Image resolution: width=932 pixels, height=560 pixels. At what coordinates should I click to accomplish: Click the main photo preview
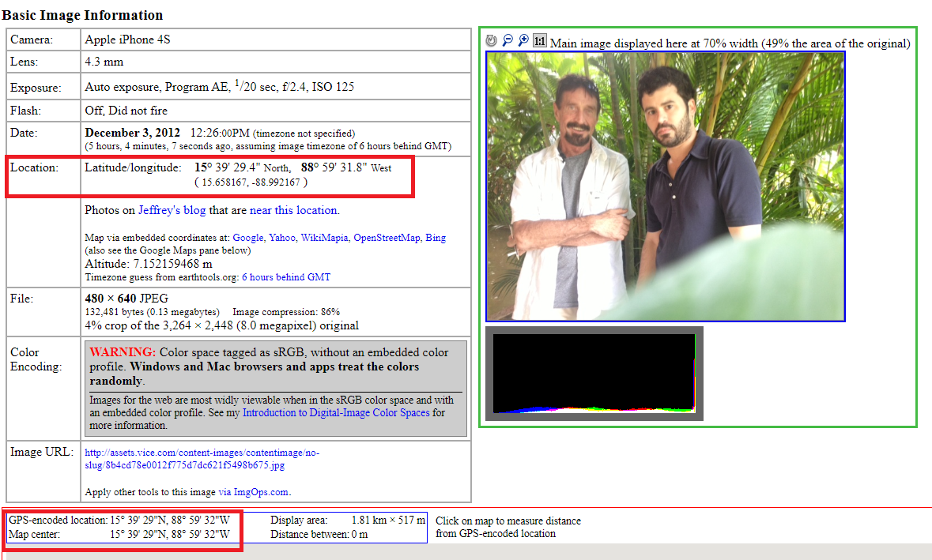point(665,186)
